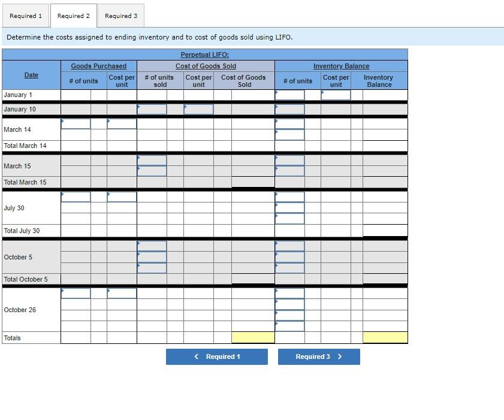
Task: Select October 5 second units sold field
Action: click(x=152, y=257)
